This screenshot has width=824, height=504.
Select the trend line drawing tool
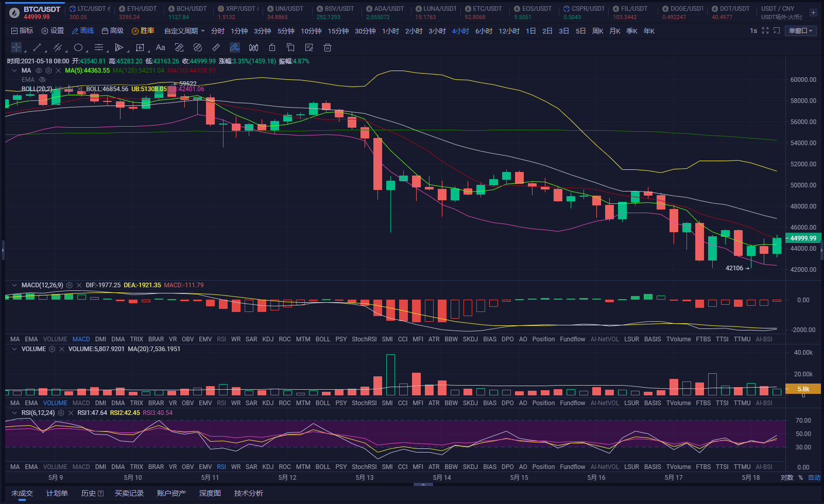click(x=37, y=47)
